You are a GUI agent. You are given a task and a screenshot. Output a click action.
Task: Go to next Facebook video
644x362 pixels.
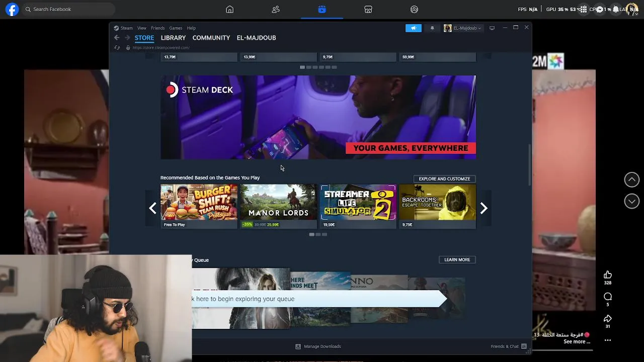coord(632,201)
